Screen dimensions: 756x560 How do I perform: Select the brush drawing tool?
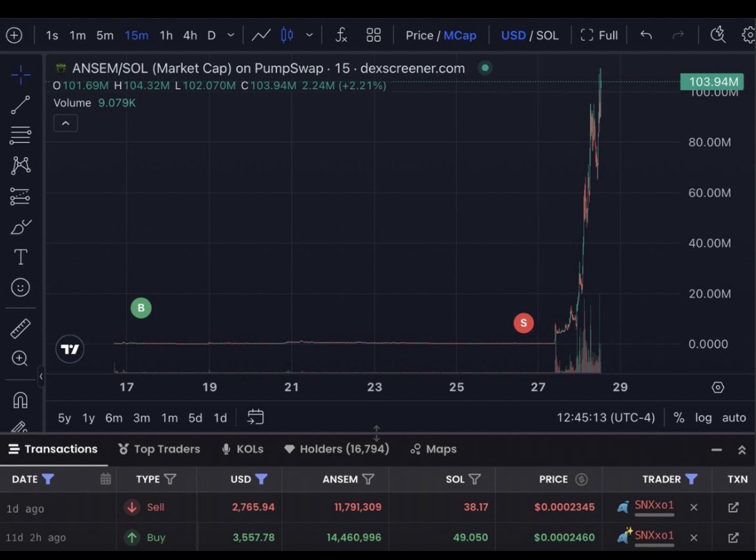point(20,227)
